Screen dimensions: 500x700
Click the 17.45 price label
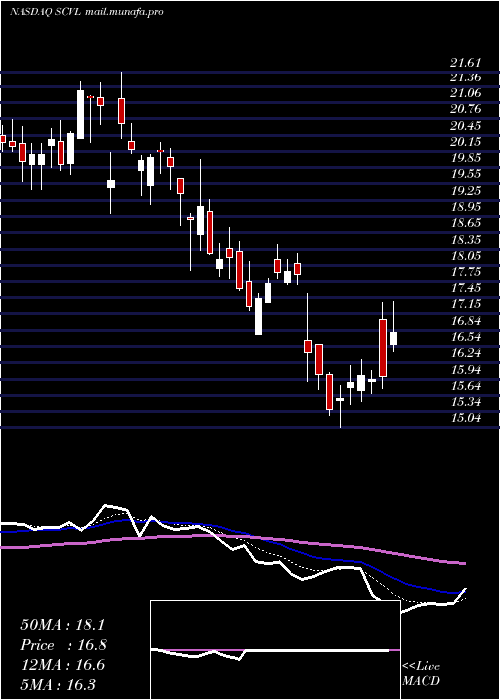(465, 288)
